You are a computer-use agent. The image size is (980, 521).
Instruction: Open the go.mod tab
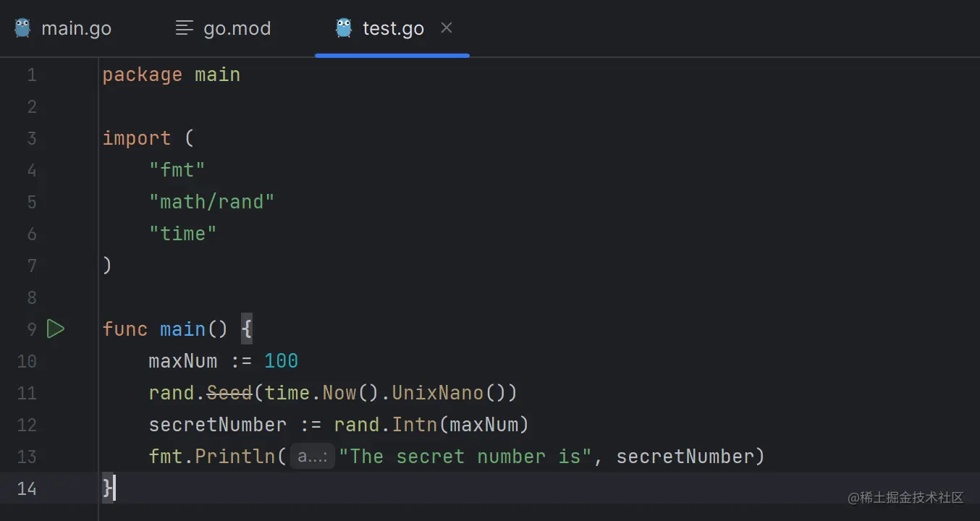tap(237, 29)
